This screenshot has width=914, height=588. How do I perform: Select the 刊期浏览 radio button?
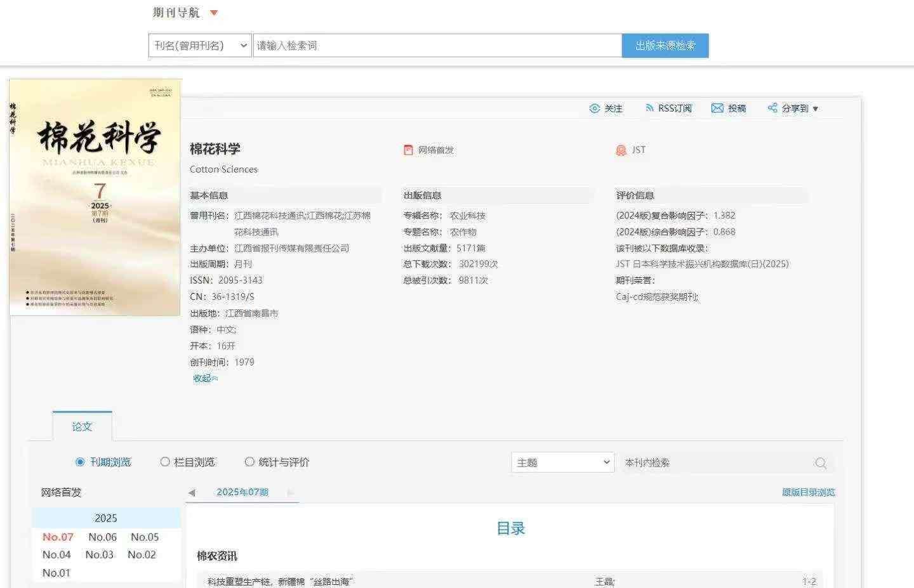(x=80, y=462)
